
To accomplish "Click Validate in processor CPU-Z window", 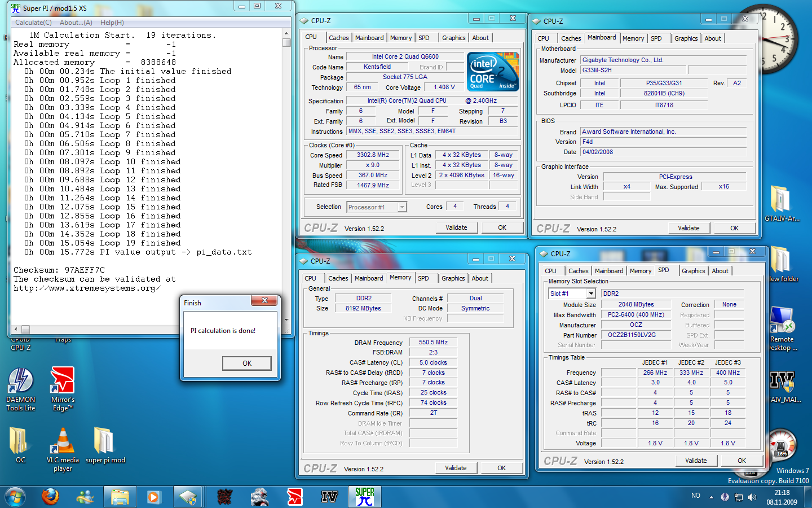I will pyautogui.click(x=457, y=227).
